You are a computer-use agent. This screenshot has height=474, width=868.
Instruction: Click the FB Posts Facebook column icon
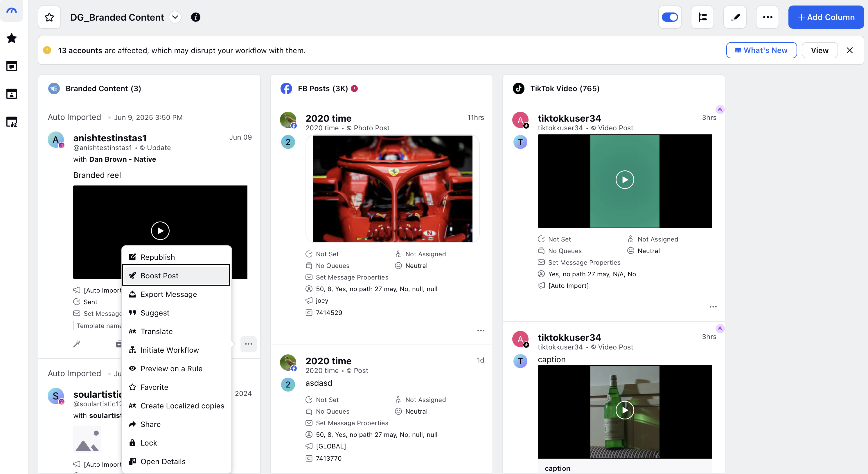coord(286,89)
